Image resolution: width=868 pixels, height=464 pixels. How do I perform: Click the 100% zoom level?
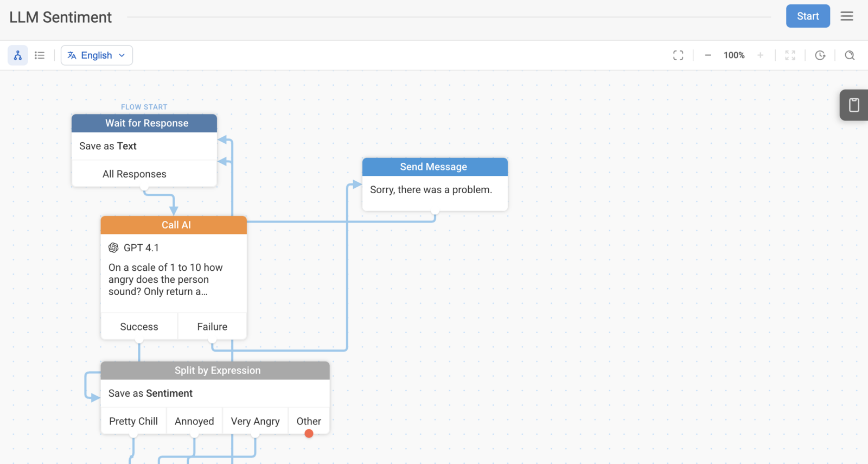tap(734, 55)
